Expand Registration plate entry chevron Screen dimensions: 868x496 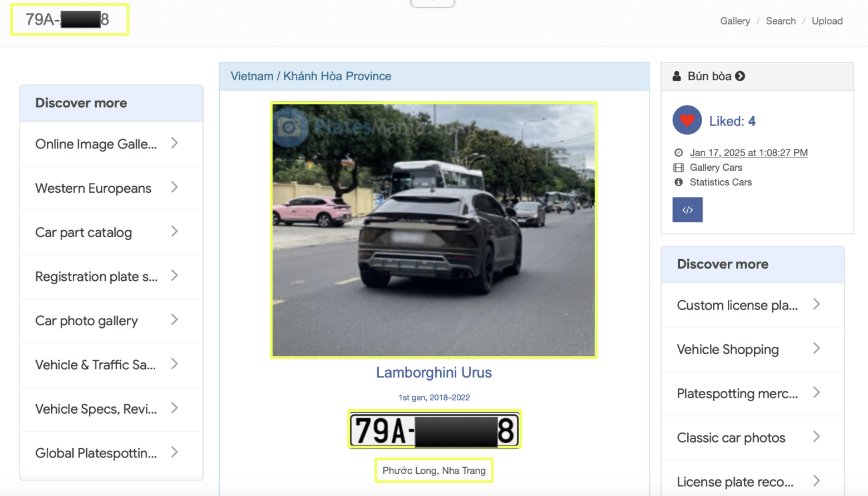click(x=175, y=276)
